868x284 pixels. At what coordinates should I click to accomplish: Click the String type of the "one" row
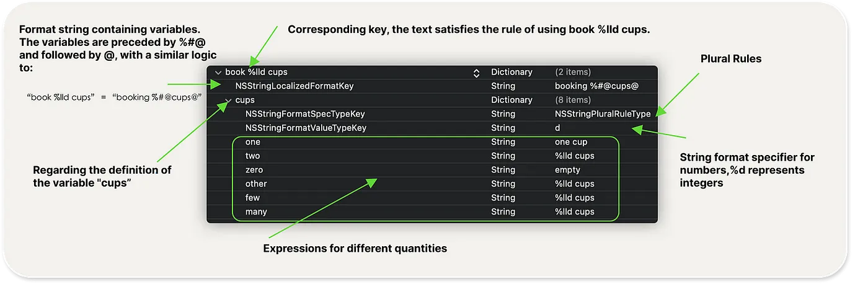pos(503,142)
